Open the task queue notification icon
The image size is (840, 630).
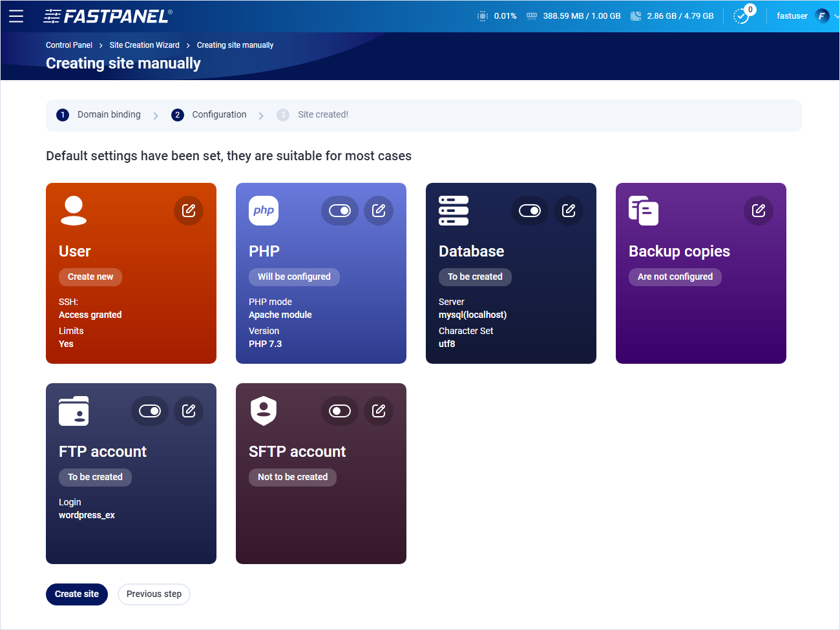point(741,16)
